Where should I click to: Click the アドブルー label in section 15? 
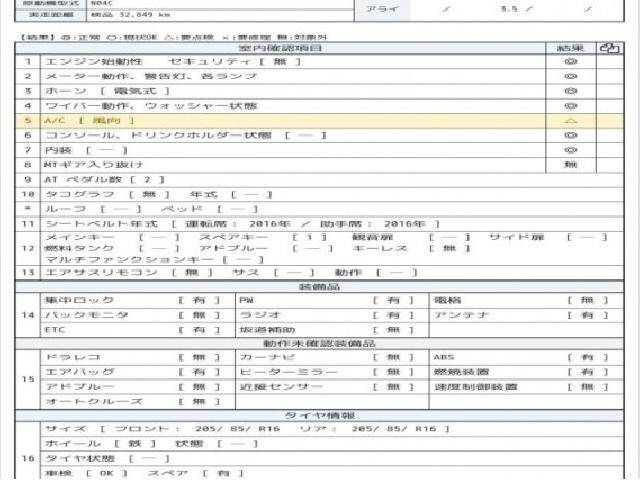(80, 387)
